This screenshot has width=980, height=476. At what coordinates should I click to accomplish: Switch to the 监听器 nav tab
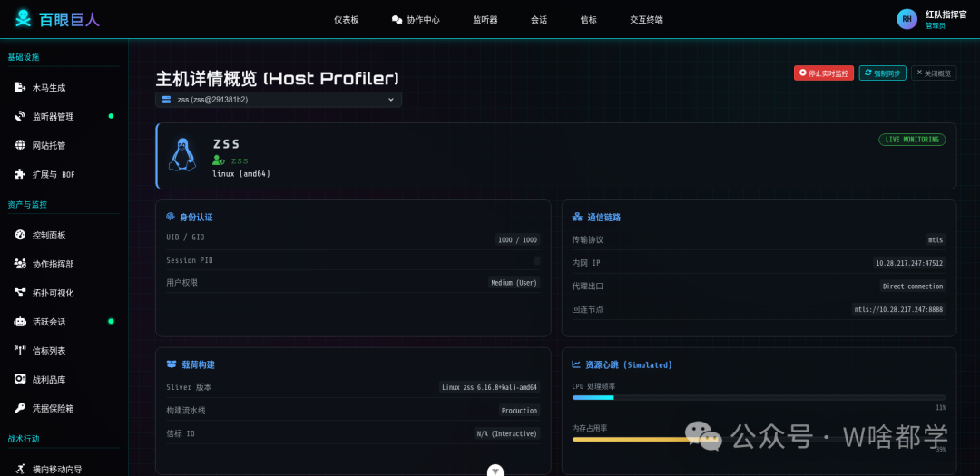tap(485, 19)
